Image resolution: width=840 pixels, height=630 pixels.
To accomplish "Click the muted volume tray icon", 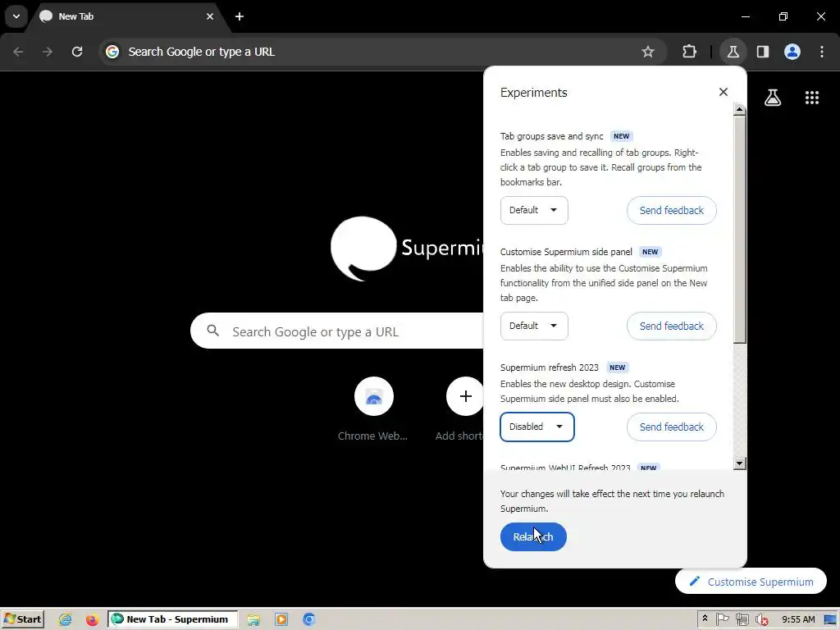I will pos(761,619).
